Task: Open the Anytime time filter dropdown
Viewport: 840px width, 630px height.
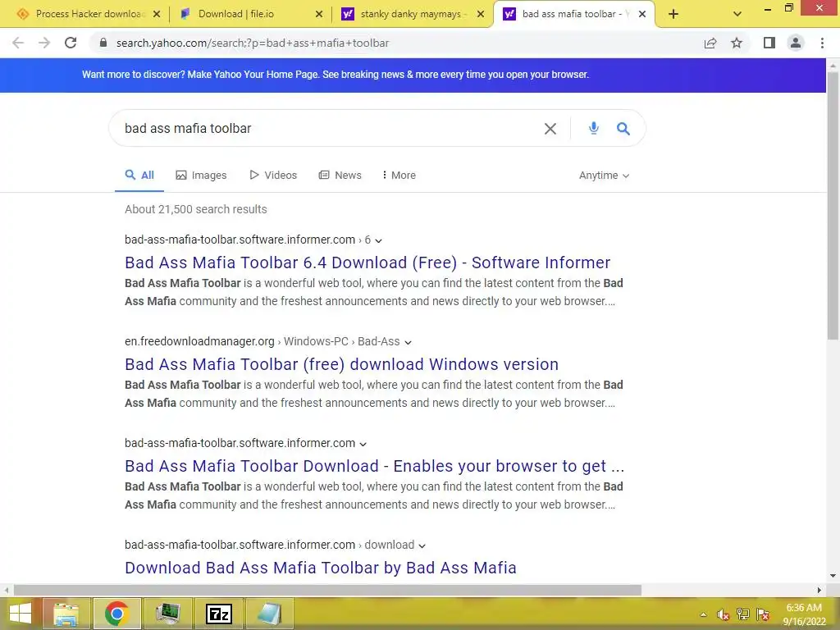Action: 604,176
